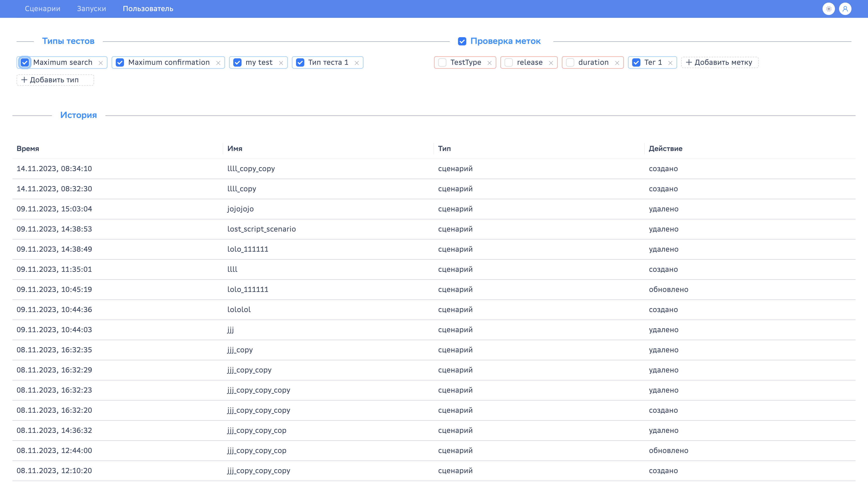Click the Добавить тип button

(55, 80)
